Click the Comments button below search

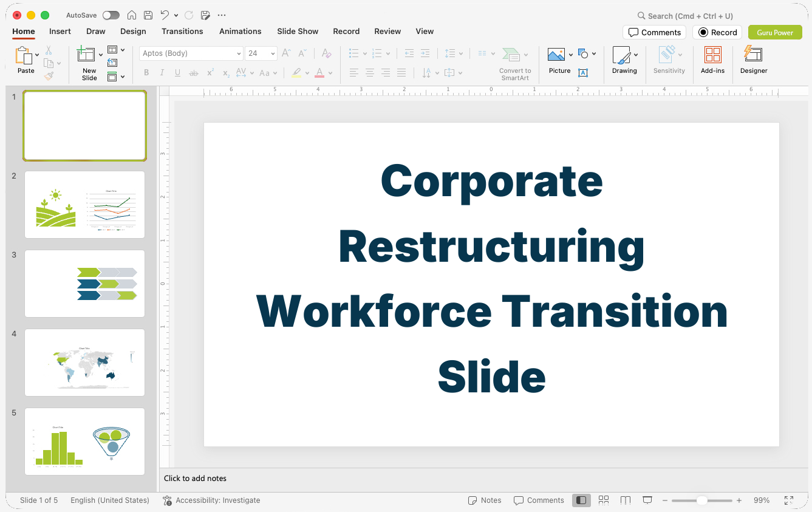click(654, 32)
